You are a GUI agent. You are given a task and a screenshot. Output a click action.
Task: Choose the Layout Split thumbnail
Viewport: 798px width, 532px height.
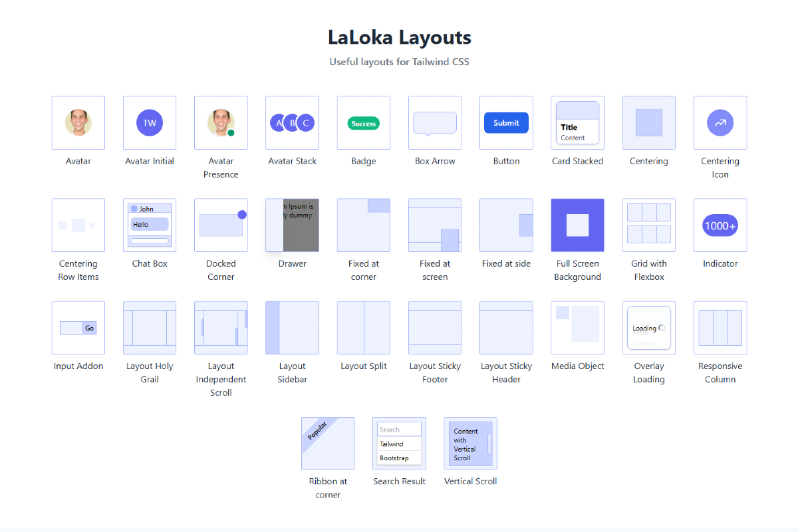pyautogui.click(x=364, y=327)
